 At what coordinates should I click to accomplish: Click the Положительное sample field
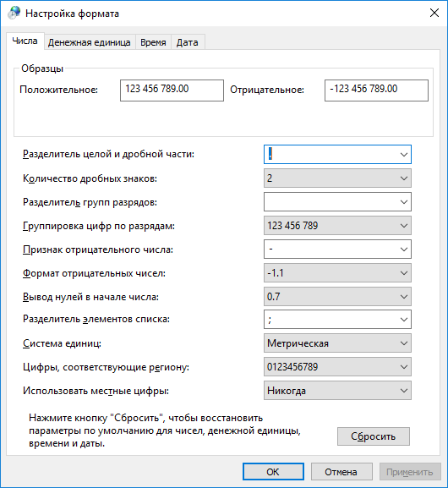(x=172, y=90)
